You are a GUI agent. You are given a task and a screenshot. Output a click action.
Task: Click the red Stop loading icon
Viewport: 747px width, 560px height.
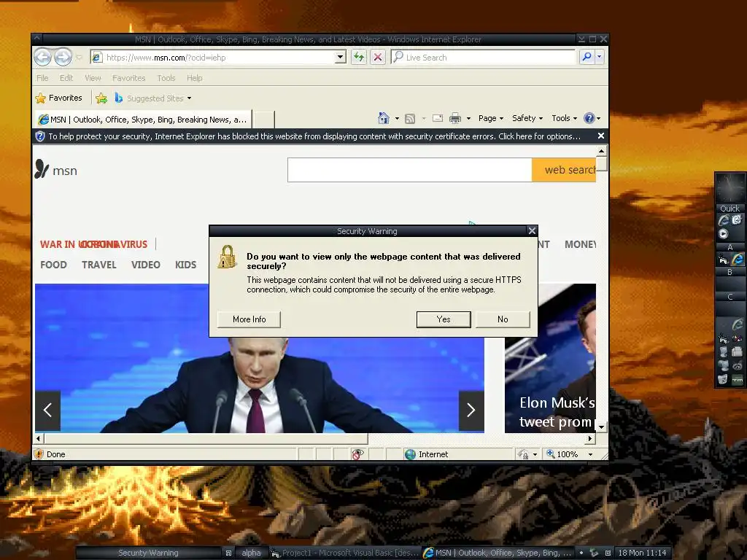(378, 58)
